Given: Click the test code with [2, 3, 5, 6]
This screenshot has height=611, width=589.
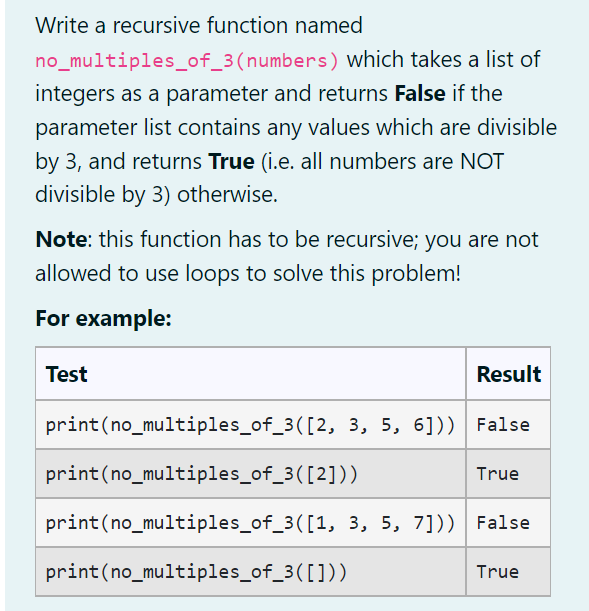Looking at the screenshot, I should click(x=250, y=425).
